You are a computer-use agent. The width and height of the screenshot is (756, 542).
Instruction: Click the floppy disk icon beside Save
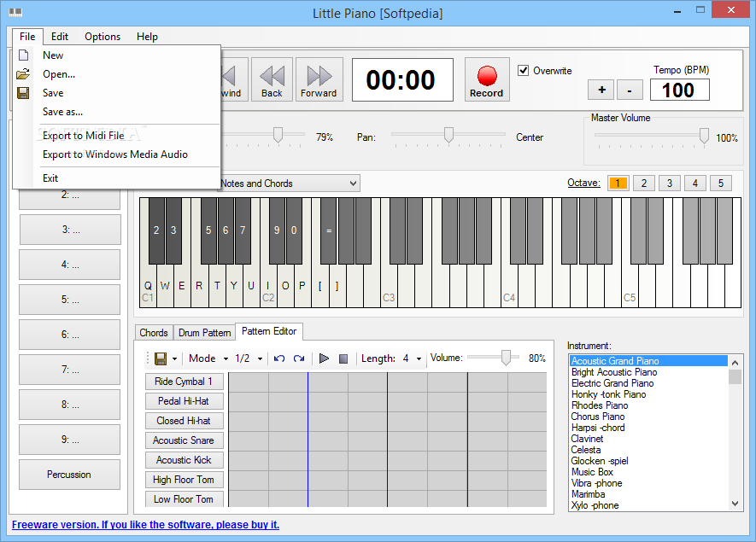click(x=23, y=93)
